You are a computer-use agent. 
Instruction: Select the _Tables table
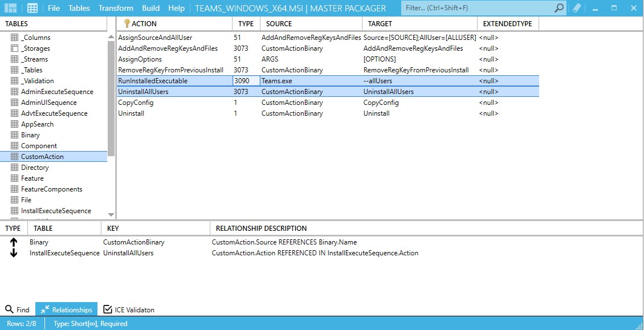[31, 70]
